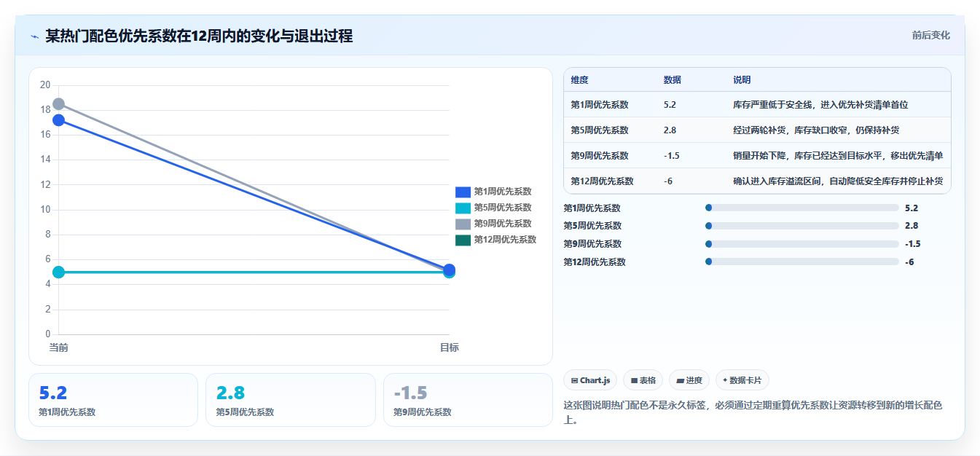980x456 pixels.
Task: Click the 数据卡片 tag button
Action: pos(742,380)
